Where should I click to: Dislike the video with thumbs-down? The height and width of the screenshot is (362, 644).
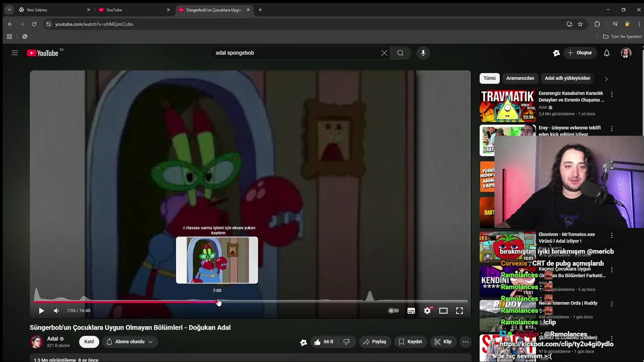pyautogui.click(x=347, y=342)
